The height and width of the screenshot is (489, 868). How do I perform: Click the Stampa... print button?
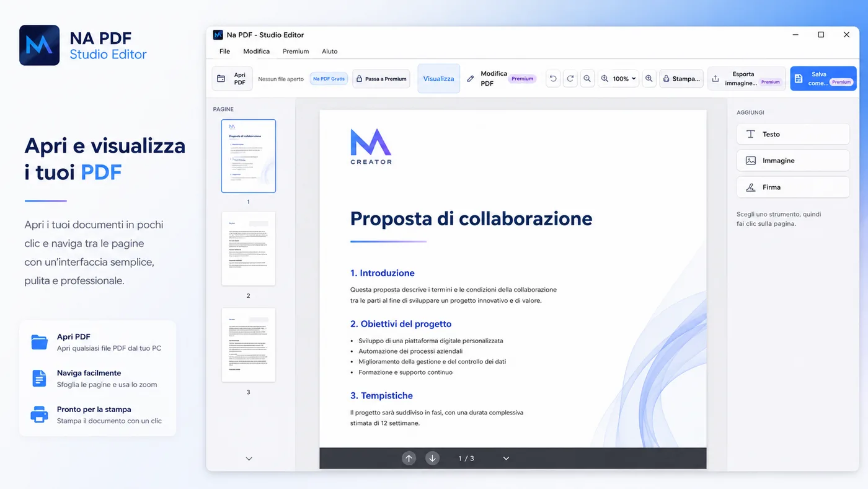681,79
